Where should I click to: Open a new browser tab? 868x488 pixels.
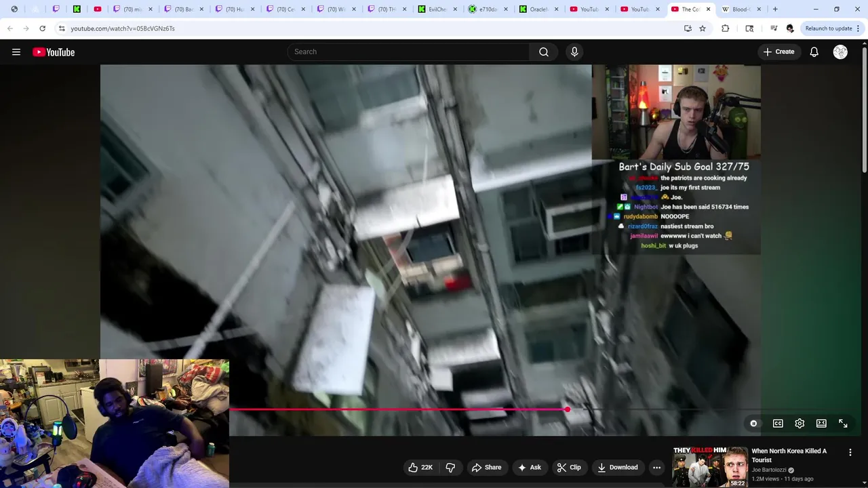tap(775, 9)
